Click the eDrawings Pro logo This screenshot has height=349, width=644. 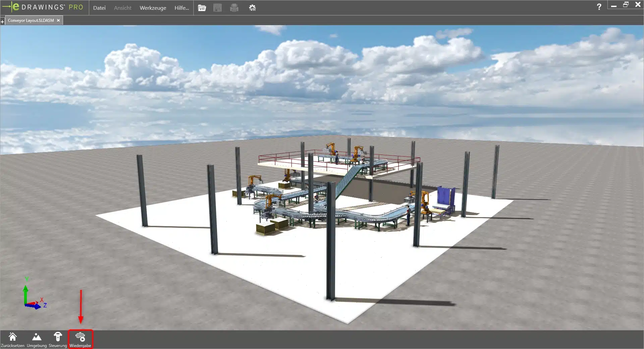[43, 7]
